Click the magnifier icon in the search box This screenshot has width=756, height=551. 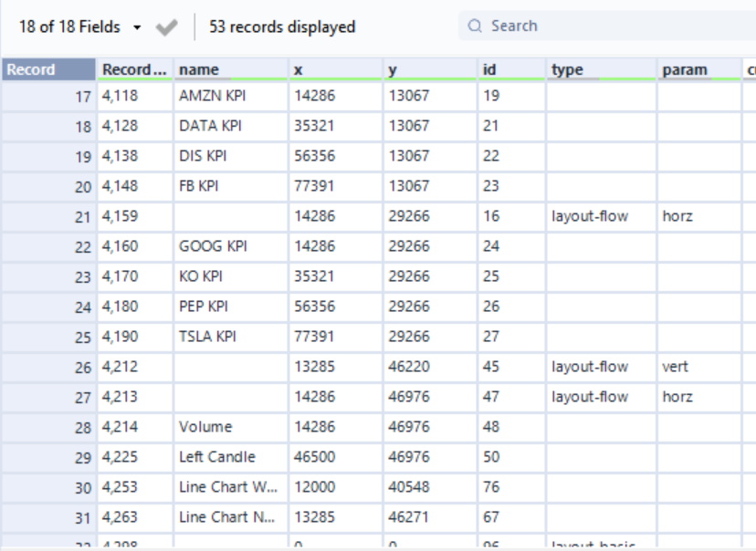(474, 26)
